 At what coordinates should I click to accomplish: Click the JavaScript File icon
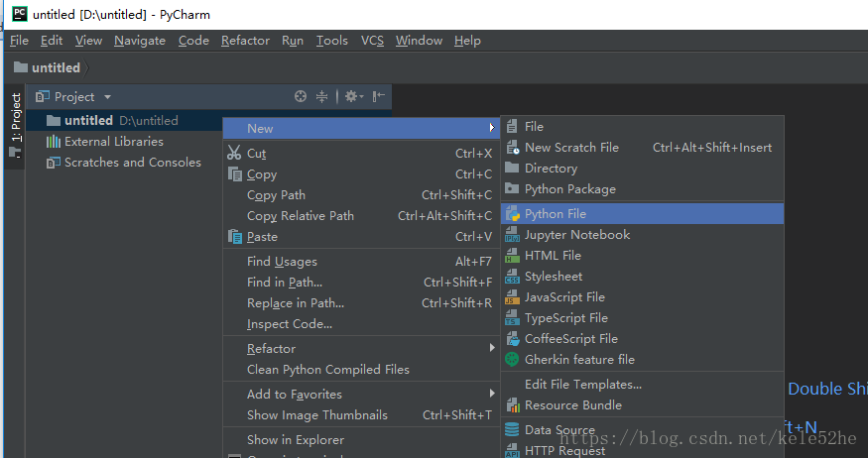513,297
